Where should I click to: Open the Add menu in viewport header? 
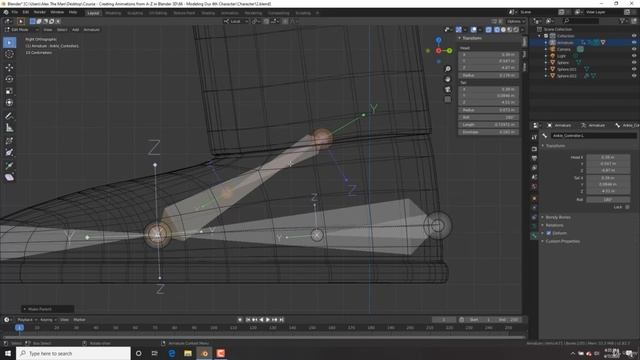(x=76, y=30)
